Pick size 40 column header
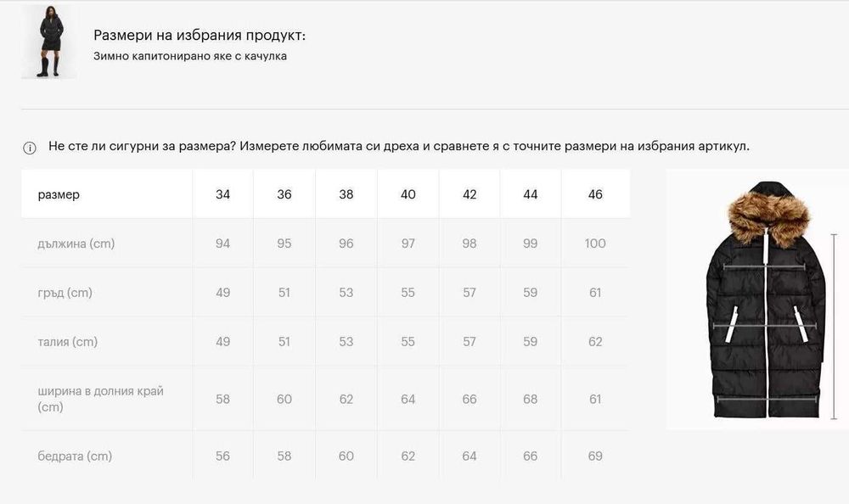849x504 pixels. pyautogui.click(x=408, y=194)
